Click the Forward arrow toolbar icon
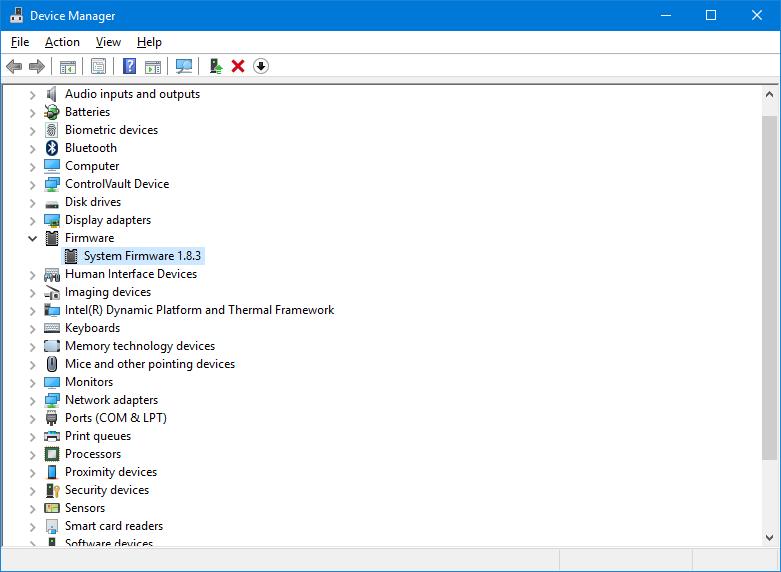This screenshot has height=572, width=781. coord(37,66)
